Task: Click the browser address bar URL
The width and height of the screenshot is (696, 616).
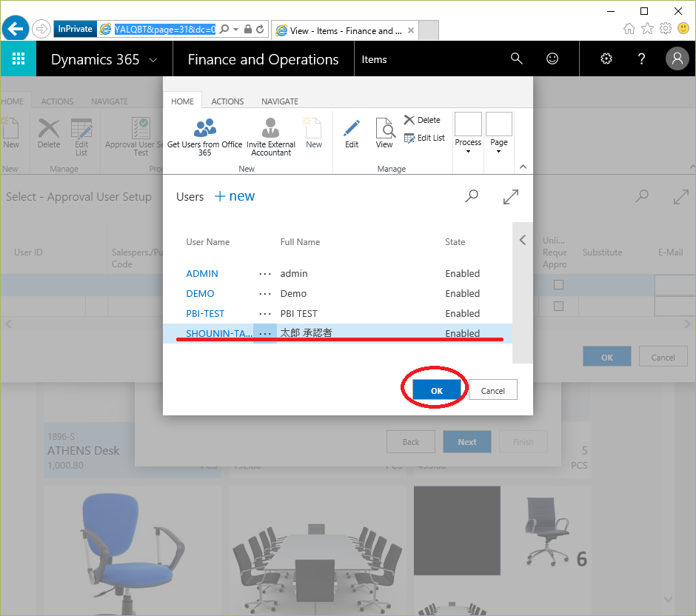Action: pos(165,30)
